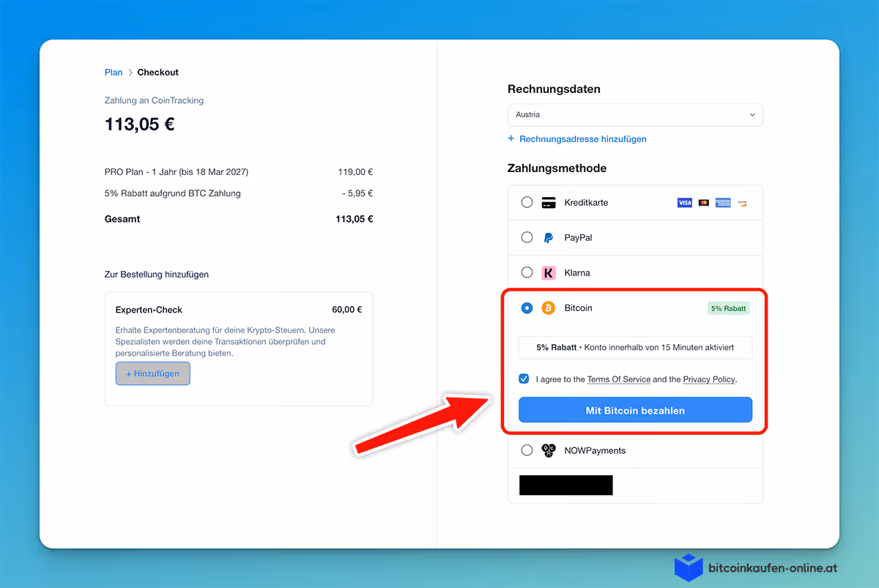Click the Mit Bitcoin bezahlen button

pyautogui.click(x=635, y=410)
